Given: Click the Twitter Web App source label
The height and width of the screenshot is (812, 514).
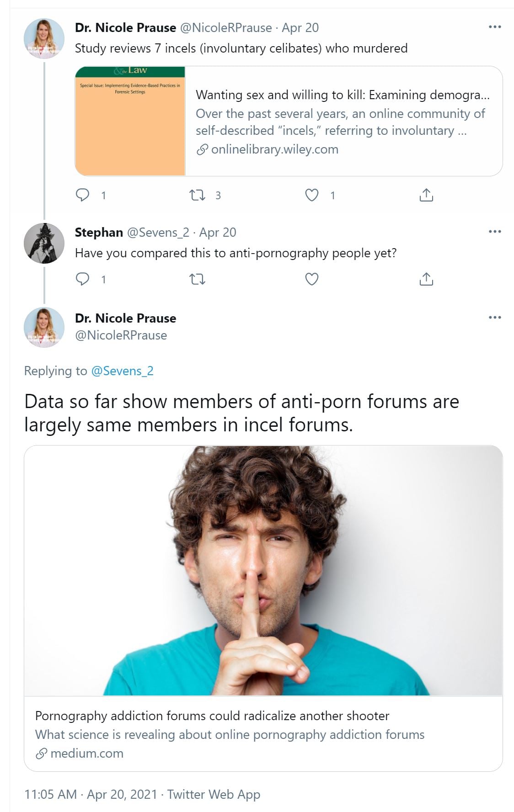Looking at the screenshot, I should 214,795.
